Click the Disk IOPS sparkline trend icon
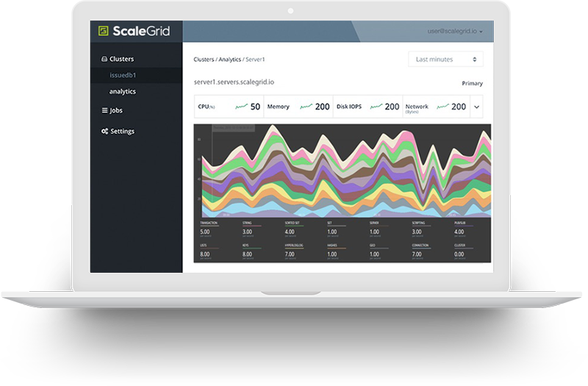The image size is (588, 386). (x=376, y=107)
